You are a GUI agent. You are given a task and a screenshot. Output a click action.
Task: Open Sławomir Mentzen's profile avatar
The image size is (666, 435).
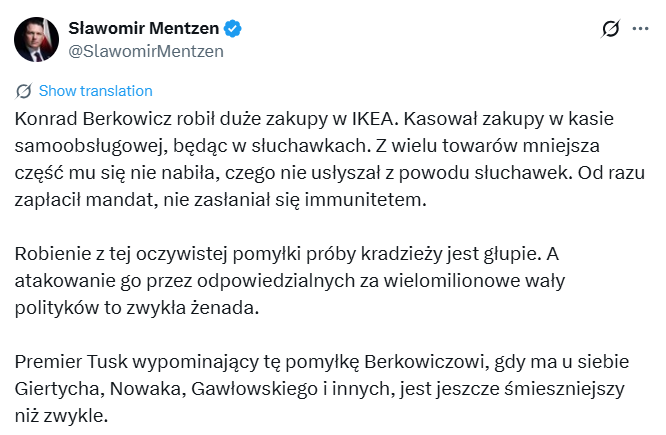click(x=35, y=37)
